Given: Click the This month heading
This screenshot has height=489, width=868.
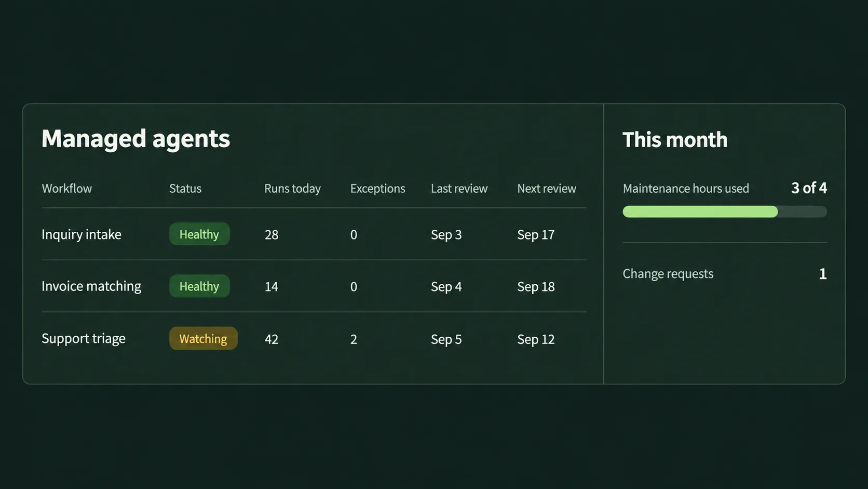Looking at the screenshot, I should tap(675, 140).
